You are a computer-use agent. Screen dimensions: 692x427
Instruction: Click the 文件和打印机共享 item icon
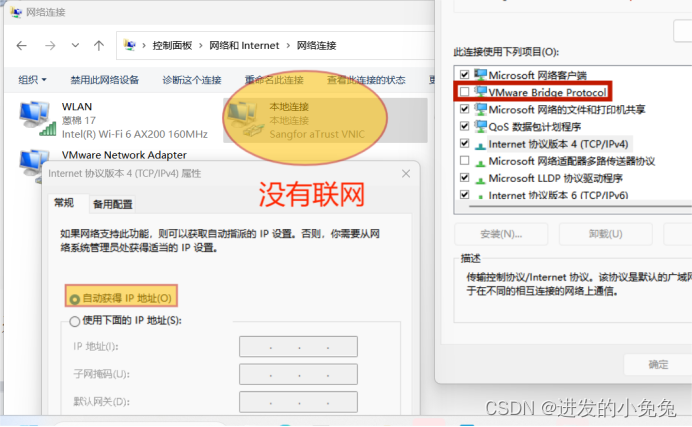480,109
